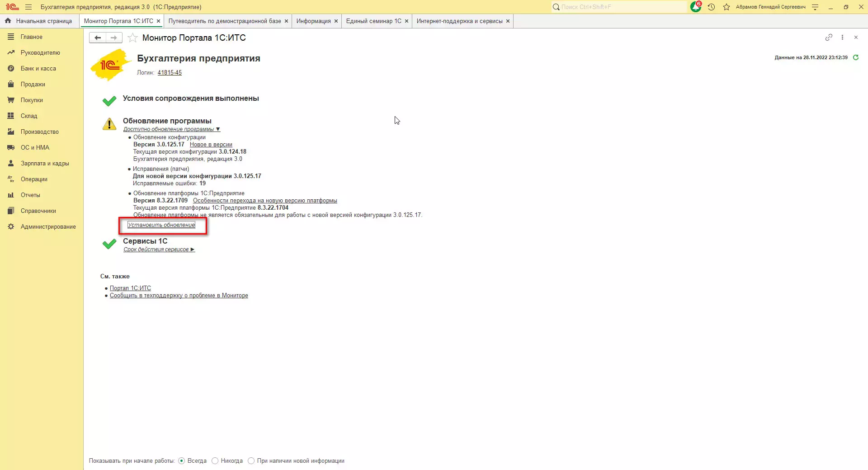
Task: Switch to Интернет-поддержка и сервисы tab
Action: [460, 21]
